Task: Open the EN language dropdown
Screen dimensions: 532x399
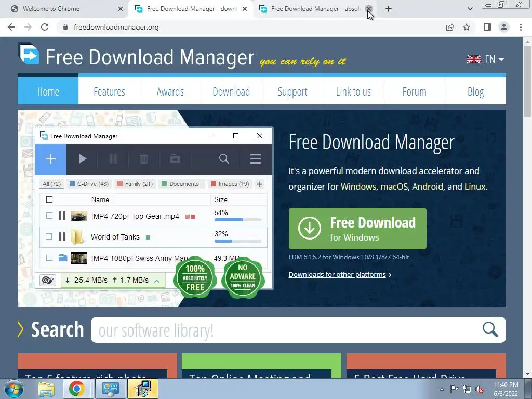Action: (x=485, y=59)
